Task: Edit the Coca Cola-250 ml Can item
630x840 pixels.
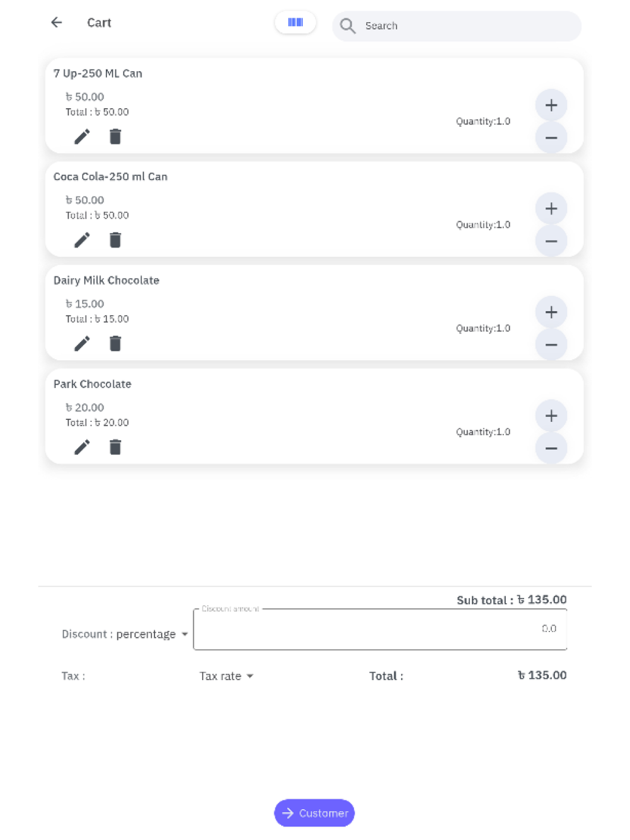Action: click(82, 240)
